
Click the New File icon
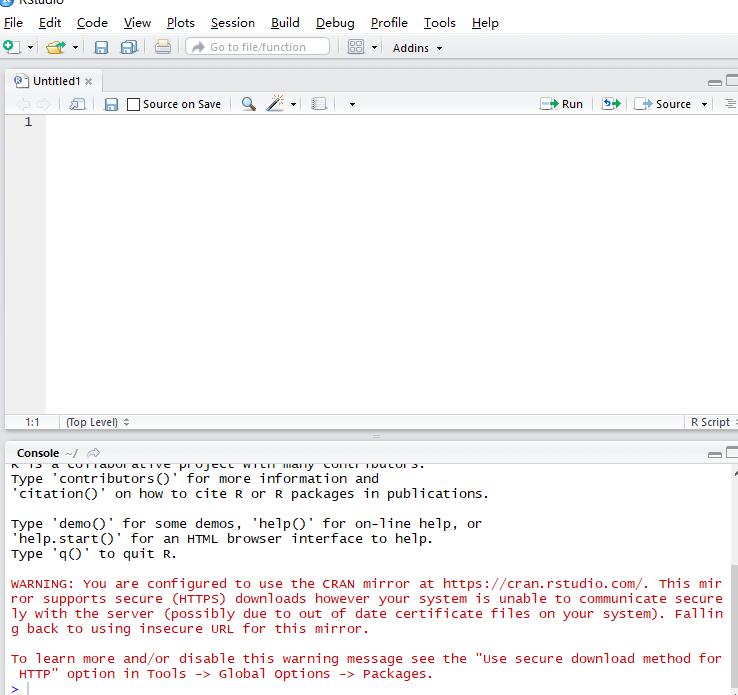pyautogui.click(x=11, y=47)
